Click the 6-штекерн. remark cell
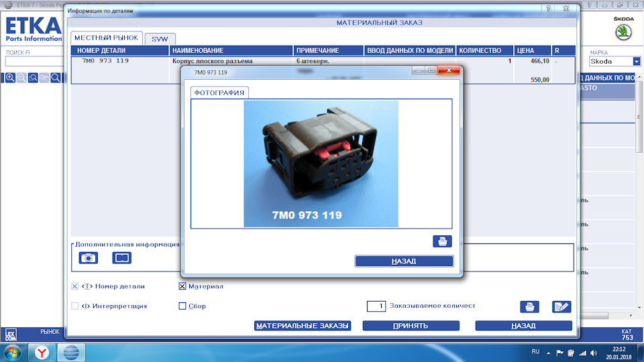Screen dimensions: 644x362 313,61
